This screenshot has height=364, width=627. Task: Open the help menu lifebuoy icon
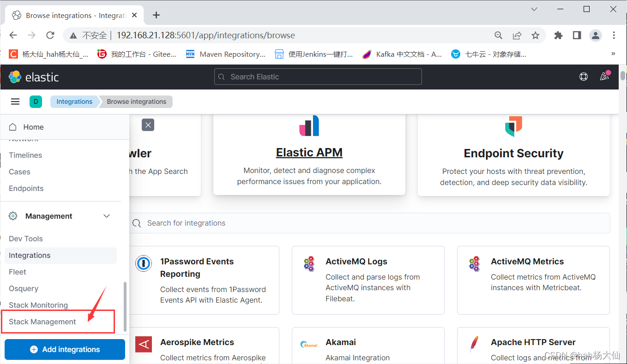pyautogui.click(x=584, y=77)
